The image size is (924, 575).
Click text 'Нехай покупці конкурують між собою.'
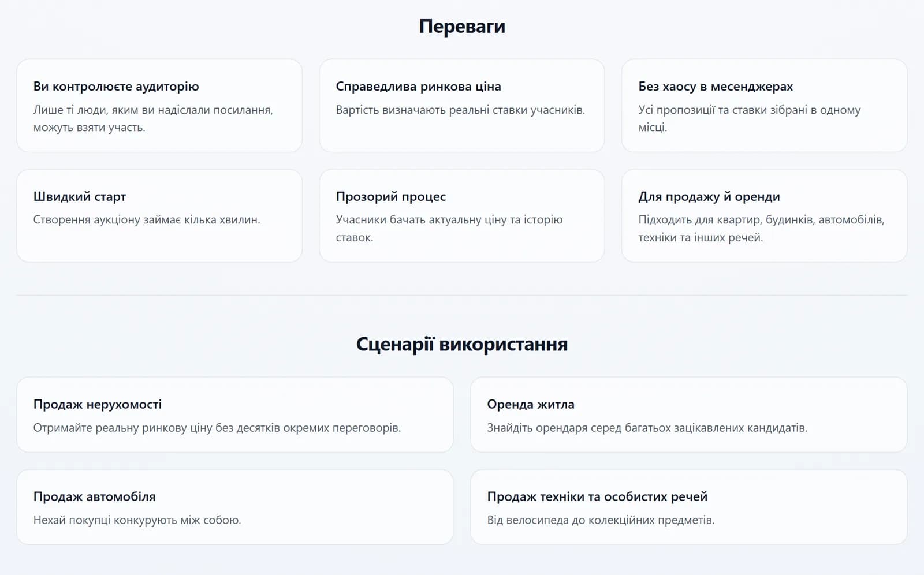pos(137,520)
